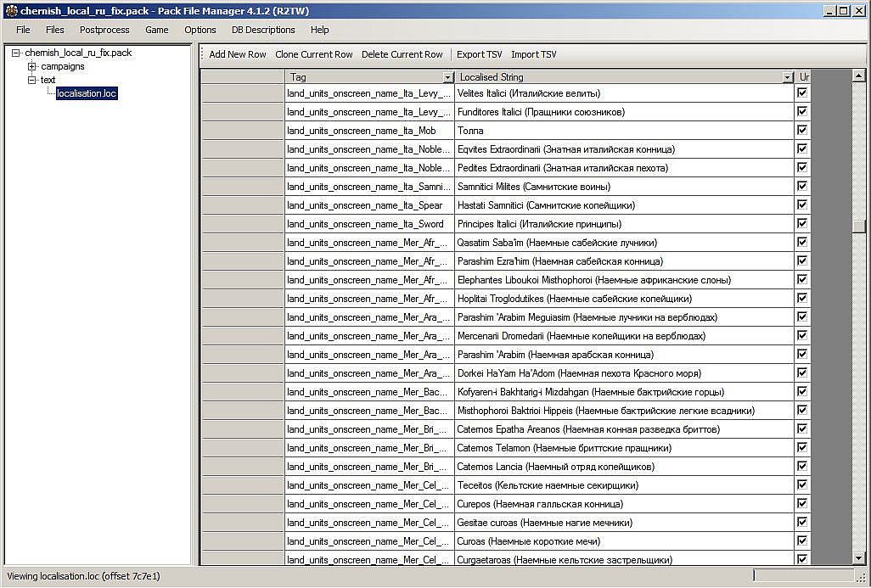Select row header of Hastati Samnitici row

click(x=243, y=205)
